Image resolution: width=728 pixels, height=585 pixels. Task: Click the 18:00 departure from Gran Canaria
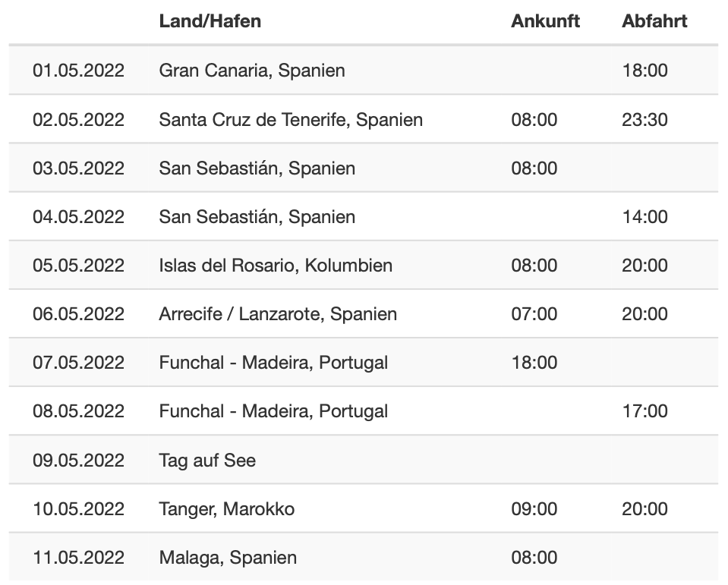(x=645, y=71)
